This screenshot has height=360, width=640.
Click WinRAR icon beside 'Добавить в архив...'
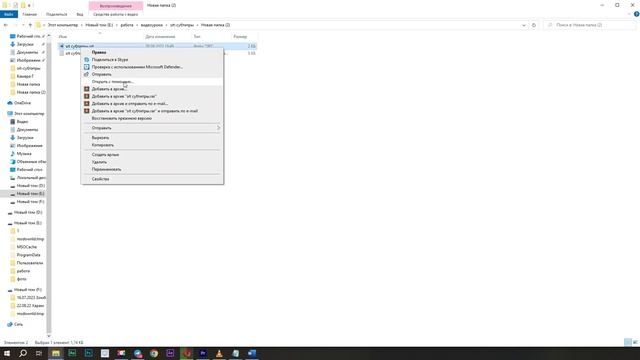coord(87,89)
